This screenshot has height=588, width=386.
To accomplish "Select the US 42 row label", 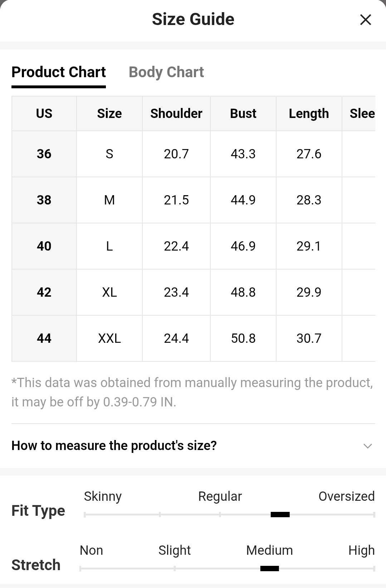I will coord(44,292).
